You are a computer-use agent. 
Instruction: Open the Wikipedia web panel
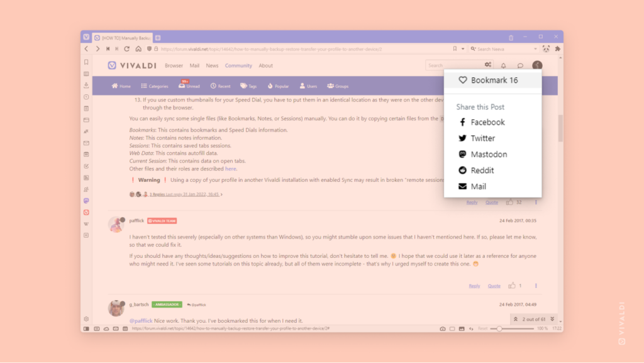pos(86,224)
